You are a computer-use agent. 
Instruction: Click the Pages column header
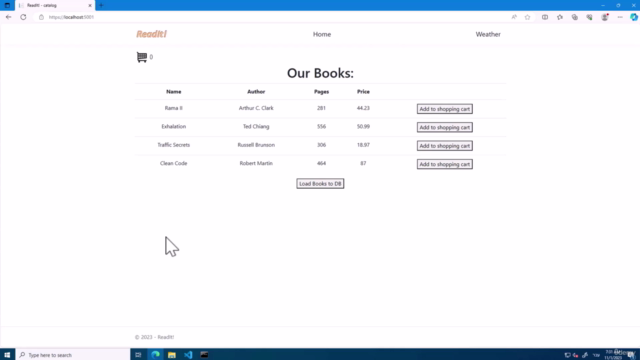click(321, 92)
